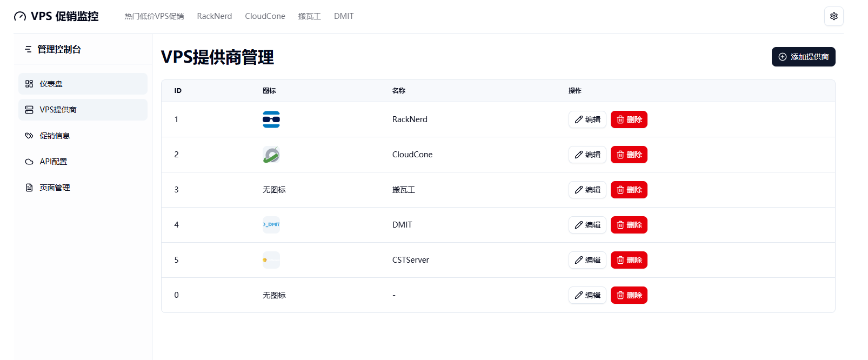
Task: Open the RackNerd link in the top nav
Action: 215,16
